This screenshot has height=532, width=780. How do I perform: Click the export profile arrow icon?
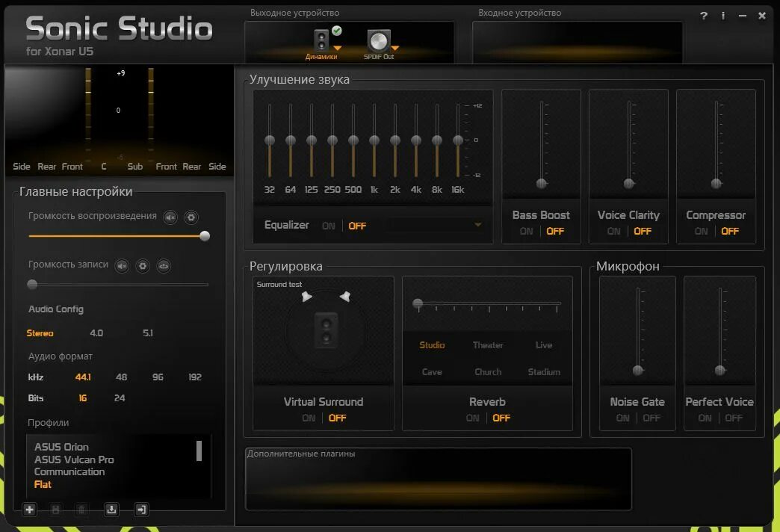[x=142, y=509]
